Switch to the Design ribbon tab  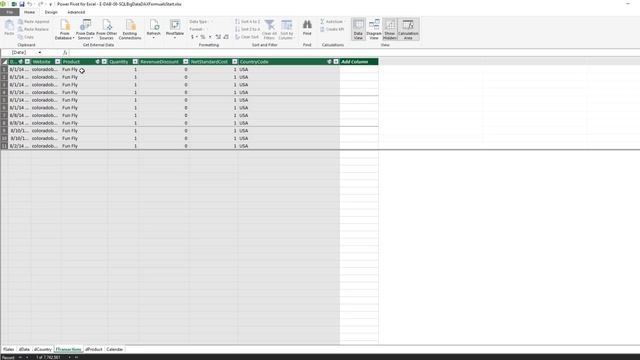[51, 12]
